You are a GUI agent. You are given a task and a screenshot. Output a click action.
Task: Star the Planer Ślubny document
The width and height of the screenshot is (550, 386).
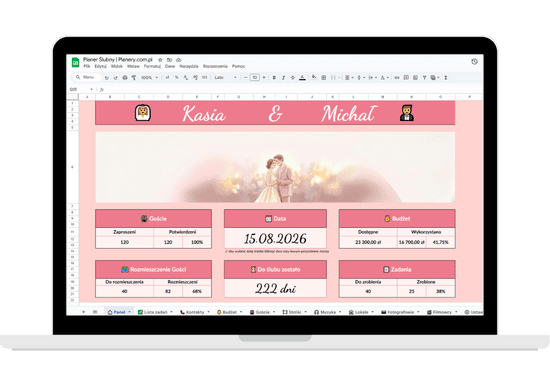point(160,60)
